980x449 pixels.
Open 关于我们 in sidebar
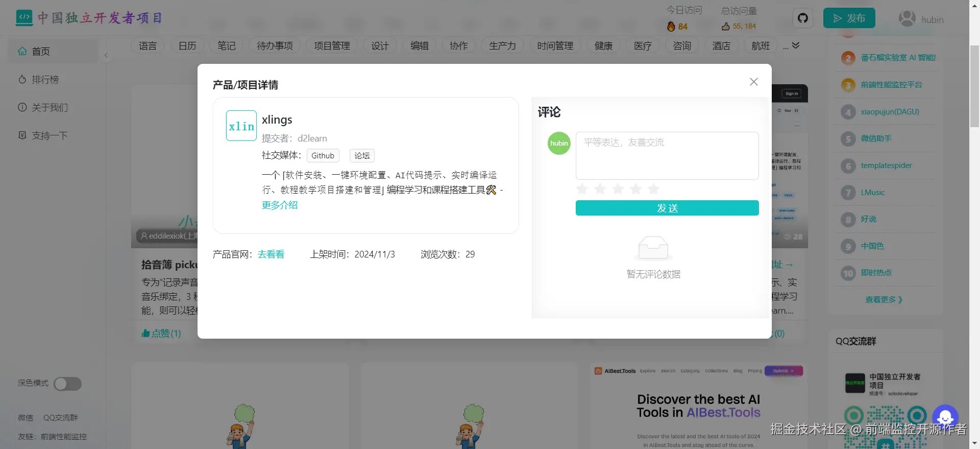(53, 108)
